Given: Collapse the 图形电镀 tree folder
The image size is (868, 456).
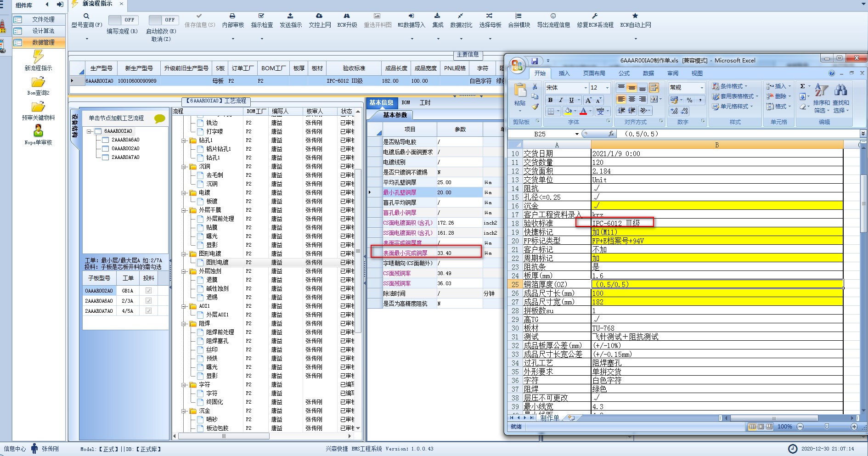Looking at the screenshot, I should pyautogui.click(x=184, y=254).
